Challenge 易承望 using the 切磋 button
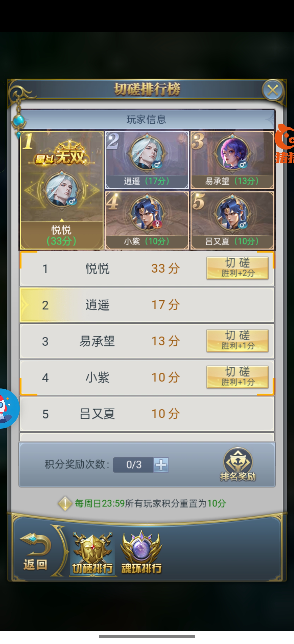The width and height of the screenshot is (294, 644). pyautogui.click(x=237, y=341)
